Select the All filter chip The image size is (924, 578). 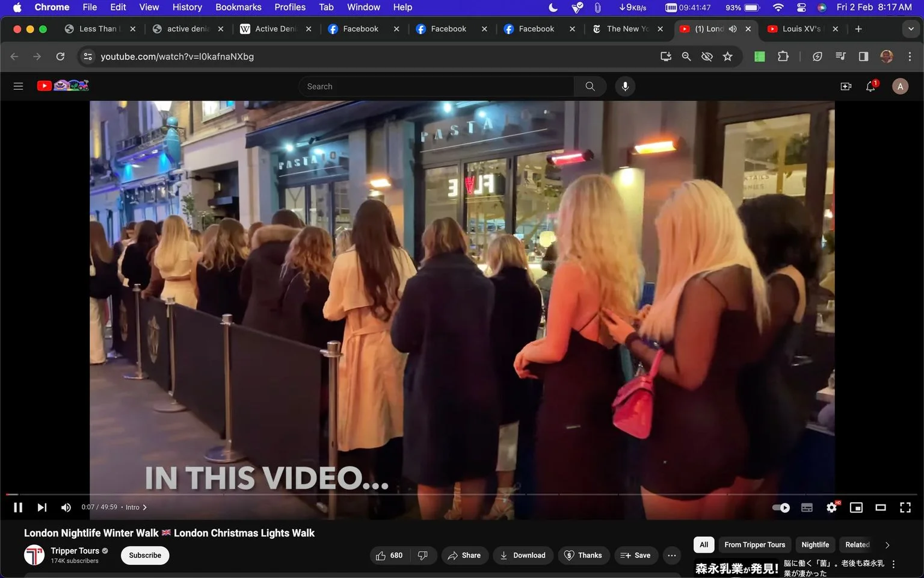(x=704, y=544)
